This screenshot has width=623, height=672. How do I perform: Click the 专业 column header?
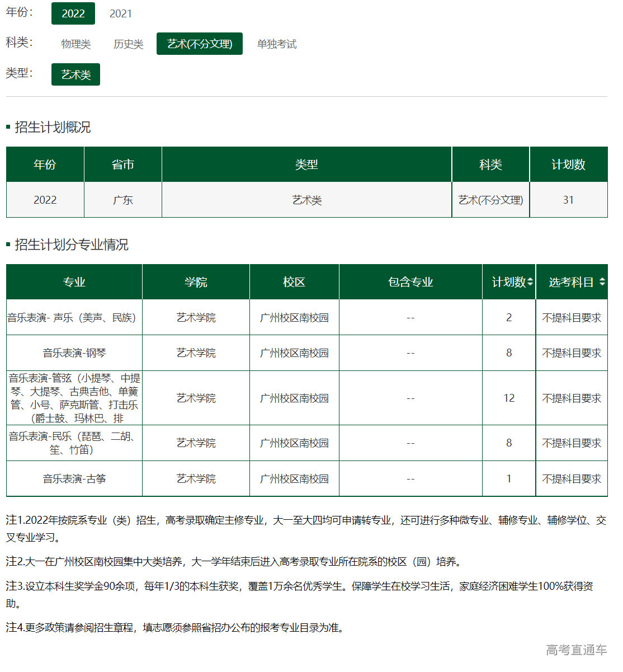click(73, 282)
